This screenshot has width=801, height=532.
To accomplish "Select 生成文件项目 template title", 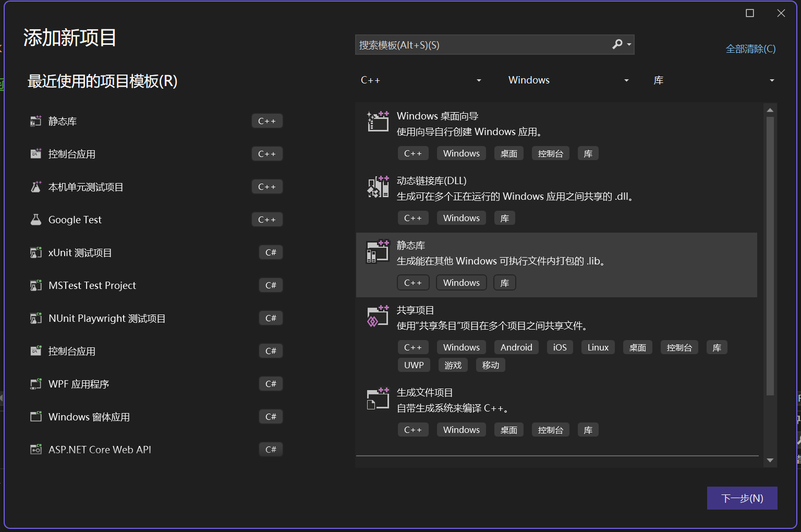I will (x=425, y=392).
